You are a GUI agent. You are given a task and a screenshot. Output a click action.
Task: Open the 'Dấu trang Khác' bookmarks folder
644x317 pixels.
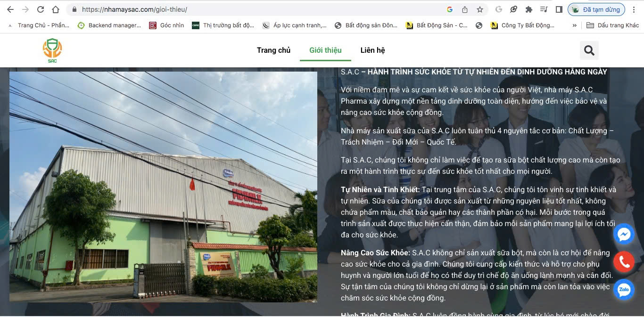pos(612,25)
